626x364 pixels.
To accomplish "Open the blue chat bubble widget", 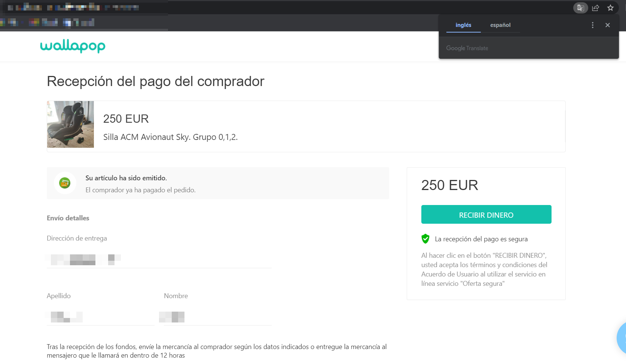I will pyautogui.click(x=621, y=337).
